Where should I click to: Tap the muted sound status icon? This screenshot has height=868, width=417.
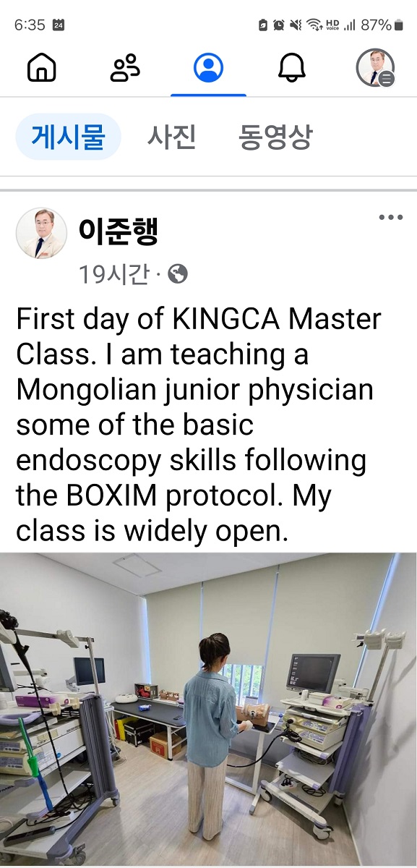(x=296, y=25)
